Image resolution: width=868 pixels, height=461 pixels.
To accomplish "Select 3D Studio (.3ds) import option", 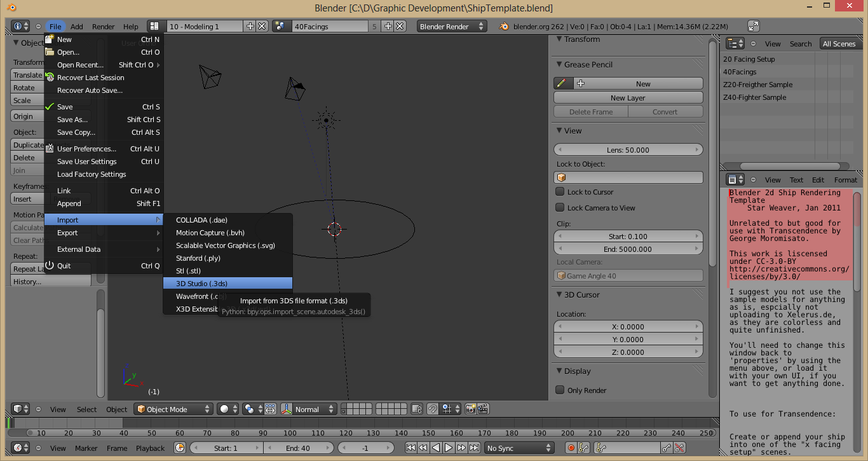I will click(227, 284).
